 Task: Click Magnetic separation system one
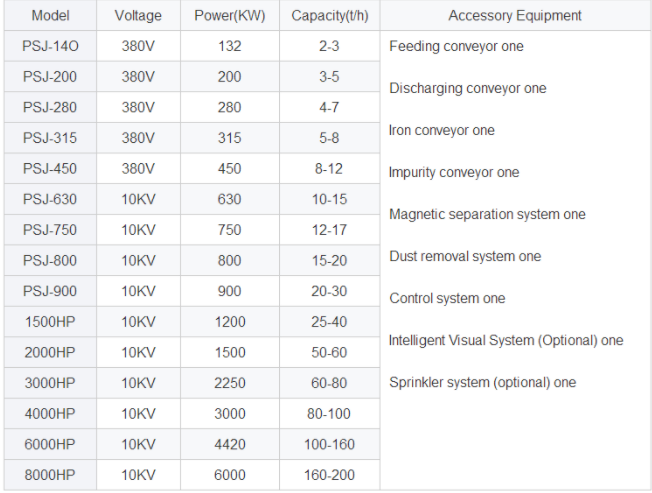coord(487,214)
